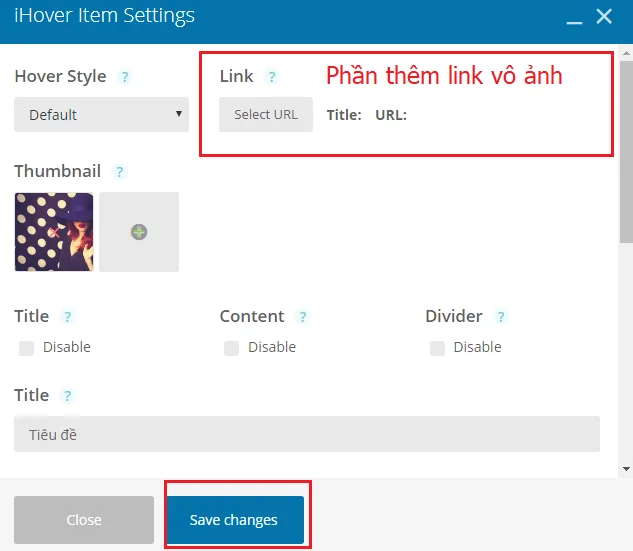
Task: Open help icon next to Link
Action: coord(272,77)
